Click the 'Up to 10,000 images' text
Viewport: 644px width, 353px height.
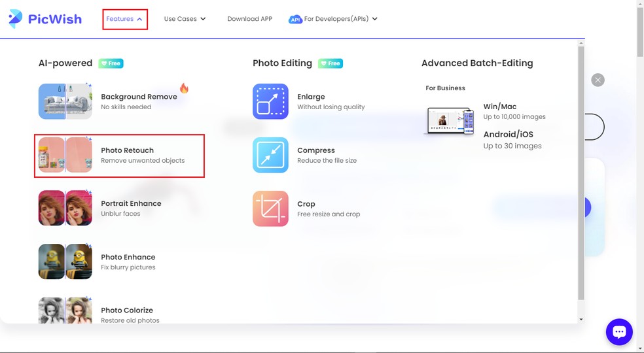514,117
